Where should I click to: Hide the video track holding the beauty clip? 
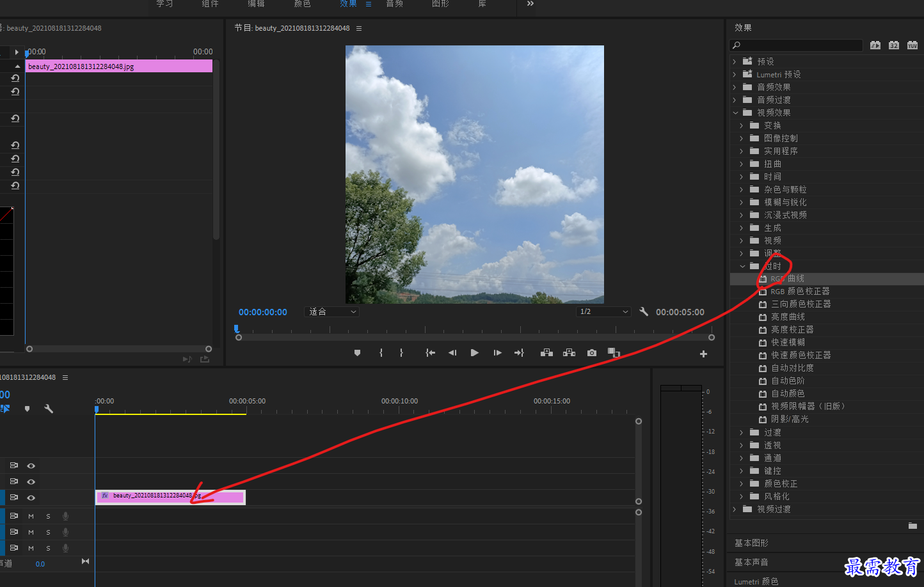tap(31, 497)
